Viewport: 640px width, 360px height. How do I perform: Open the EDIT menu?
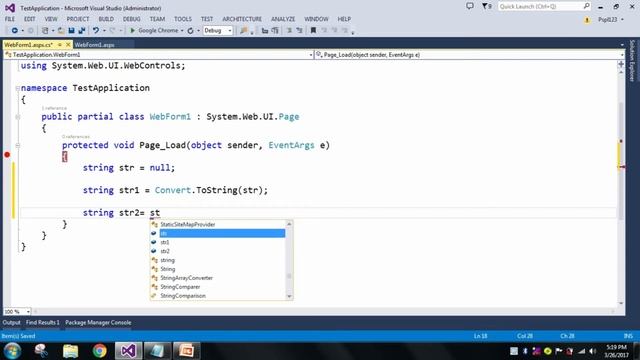(29, 19)
